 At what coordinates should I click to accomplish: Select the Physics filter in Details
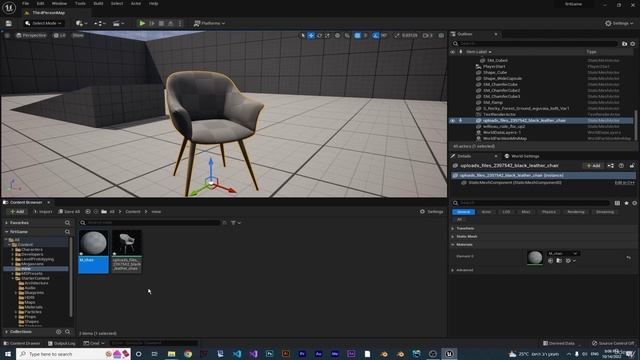pos(549,212)
